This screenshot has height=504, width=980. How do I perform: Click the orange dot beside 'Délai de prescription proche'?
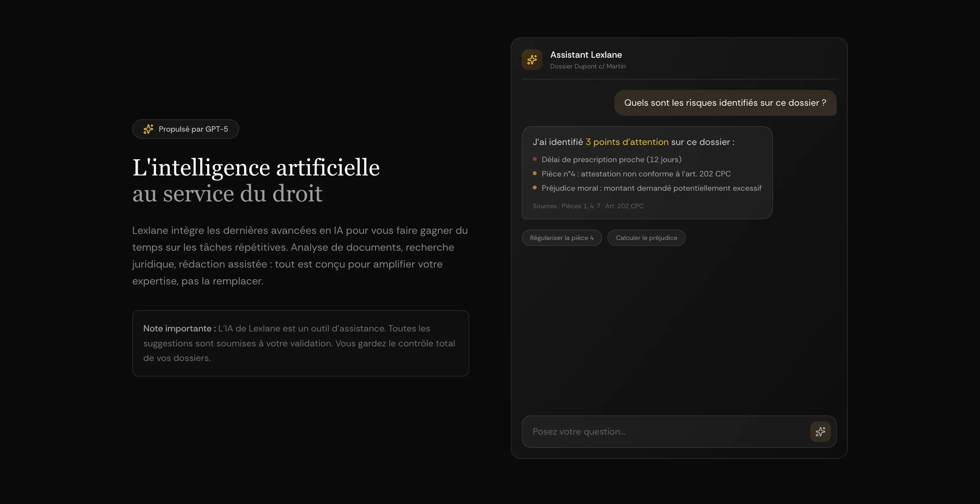tap(535, 159)
